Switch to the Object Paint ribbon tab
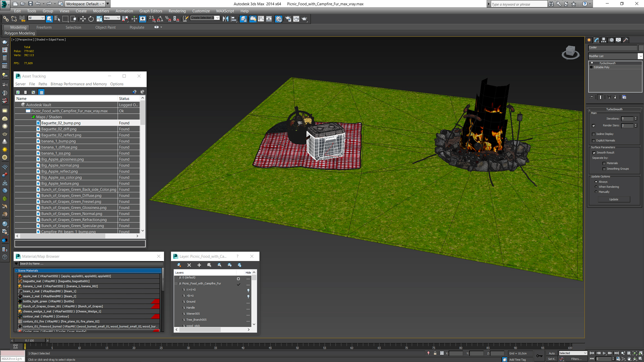644x362 pixels. 105,27
